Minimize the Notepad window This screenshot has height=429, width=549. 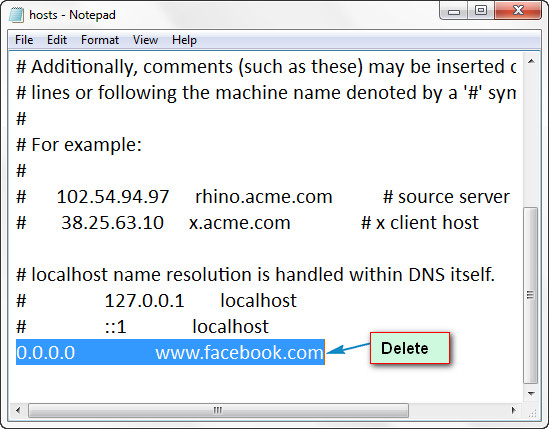[454, 11]
